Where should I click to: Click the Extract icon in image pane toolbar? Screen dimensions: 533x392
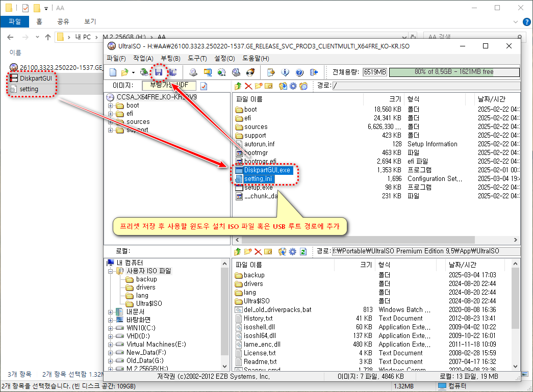tap(283, 86)
